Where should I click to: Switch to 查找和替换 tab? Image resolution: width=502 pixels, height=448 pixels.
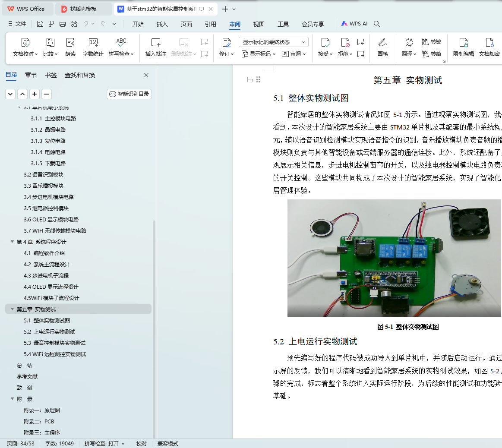80,75
